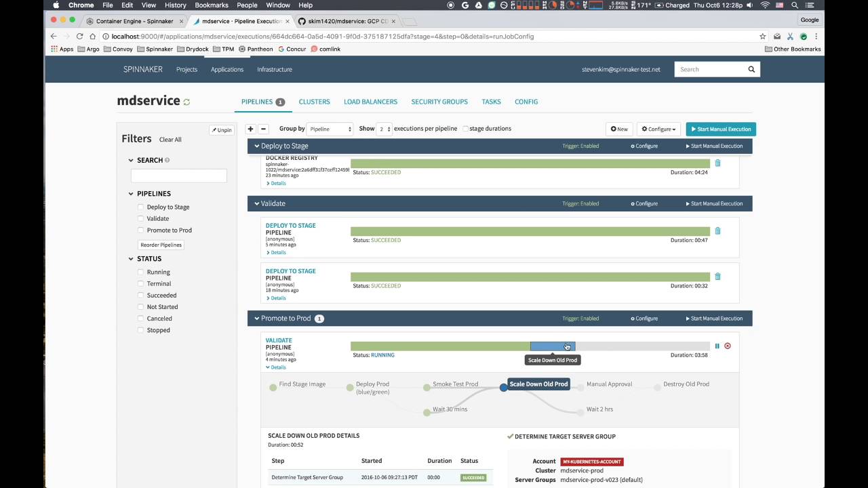Click the blue Start Manual Execution button
The height and width of the screenshot is (488, 868).
pyautogui.click(x=721, y=129)
